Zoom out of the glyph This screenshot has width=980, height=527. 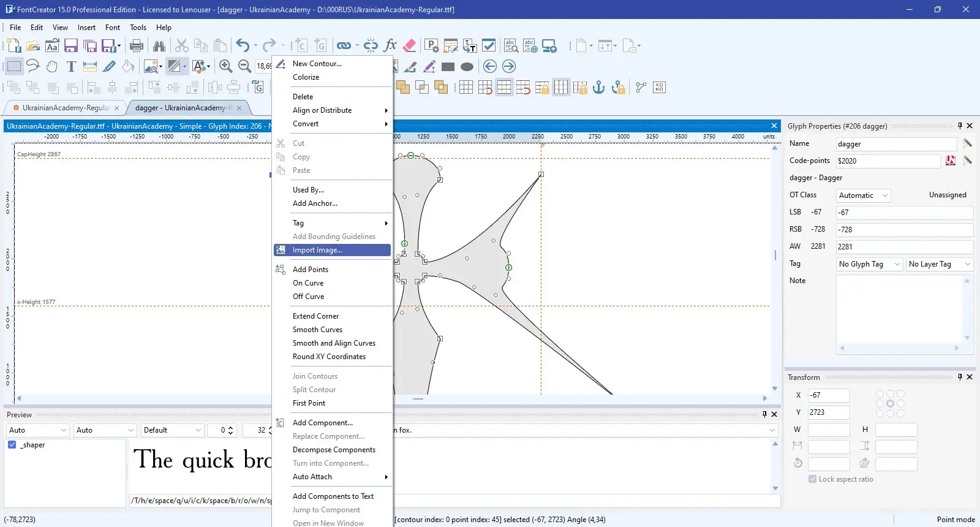point(244,66)
